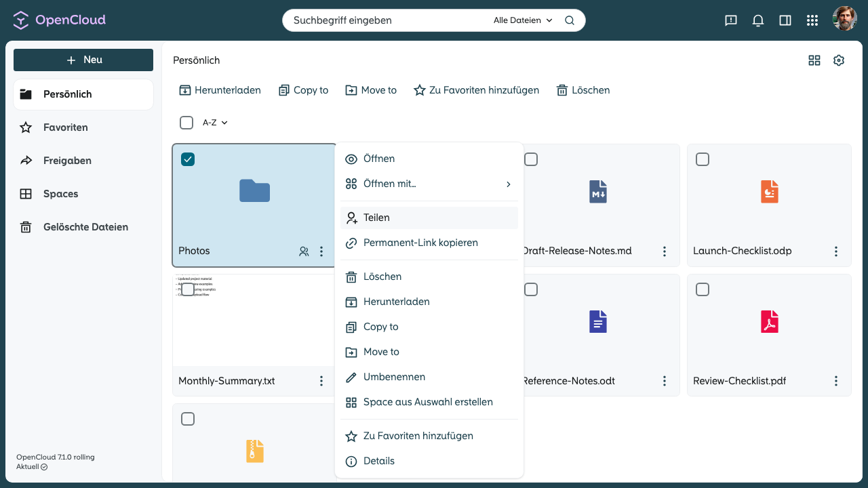The width and height of the screenshot is (868, 488).
Task: Switch view mode using tiles icon
Action: (814, 60)
